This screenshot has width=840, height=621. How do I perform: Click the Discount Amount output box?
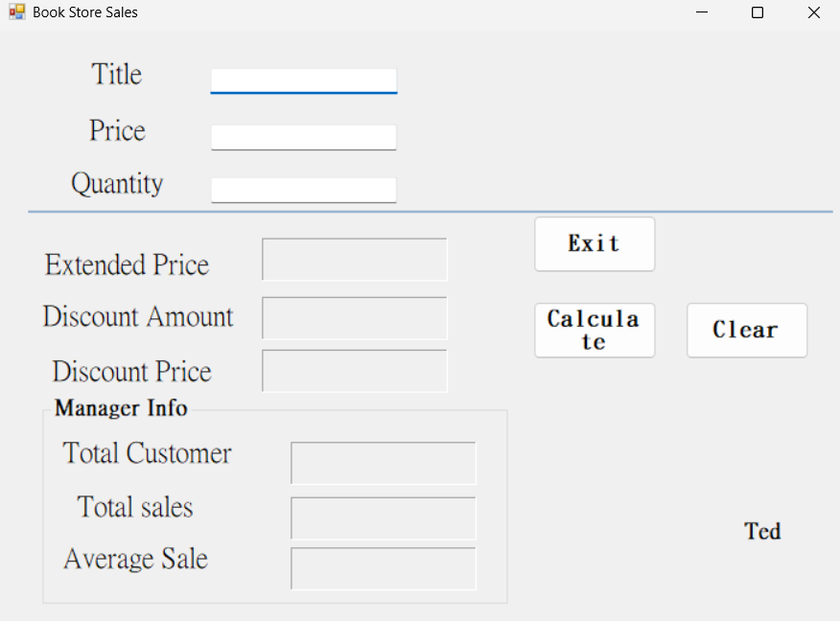pos(355,318)
